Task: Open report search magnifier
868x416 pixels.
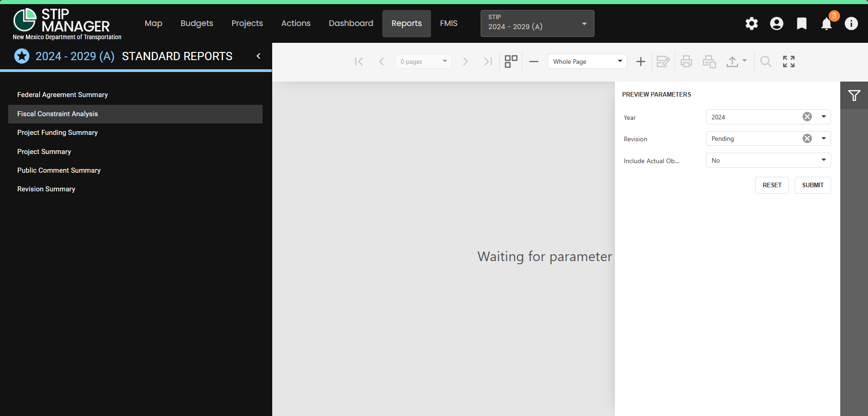Action: pos(766,62)
